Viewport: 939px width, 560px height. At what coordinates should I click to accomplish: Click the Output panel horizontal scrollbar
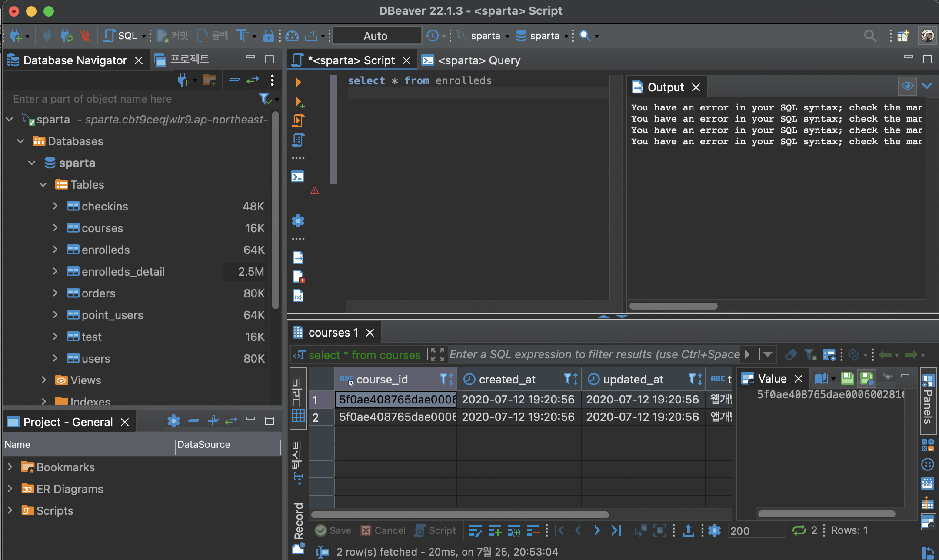pos(673,306)
